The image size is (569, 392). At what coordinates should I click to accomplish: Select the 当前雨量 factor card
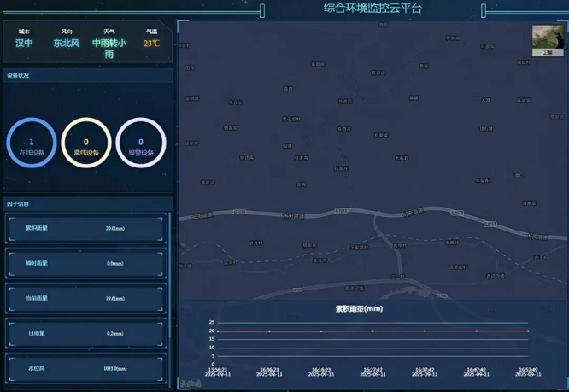coord(86,298)
